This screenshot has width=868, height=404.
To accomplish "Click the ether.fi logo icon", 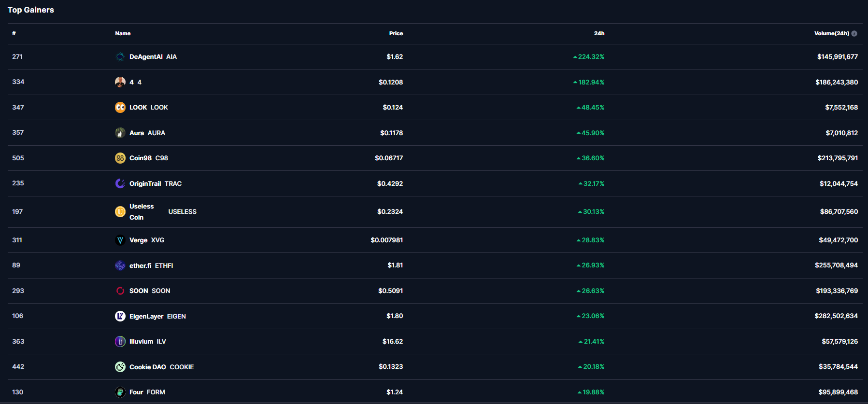I will pyautogui.click(x=120, y=265).
